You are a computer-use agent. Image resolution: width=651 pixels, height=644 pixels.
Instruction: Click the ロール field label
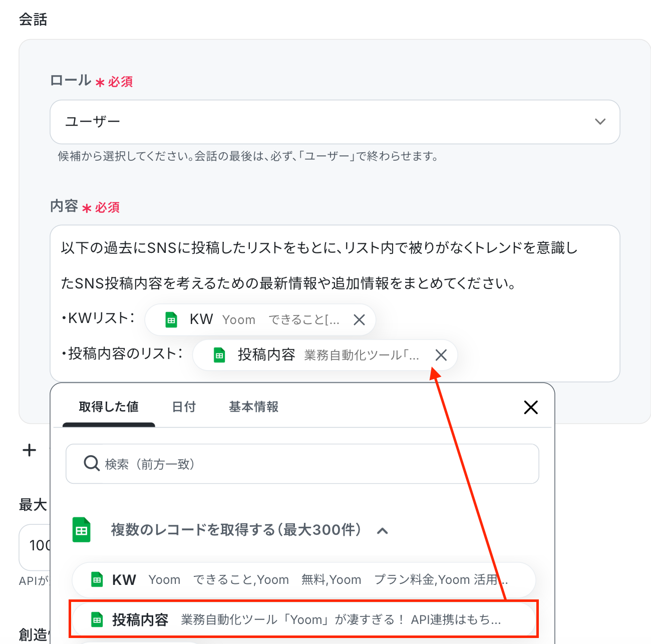(x=71, y=80)
